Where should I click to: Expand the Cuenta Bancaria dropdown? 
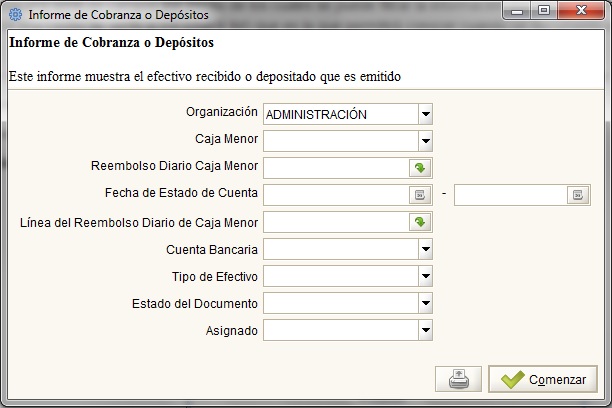[425, 249]
